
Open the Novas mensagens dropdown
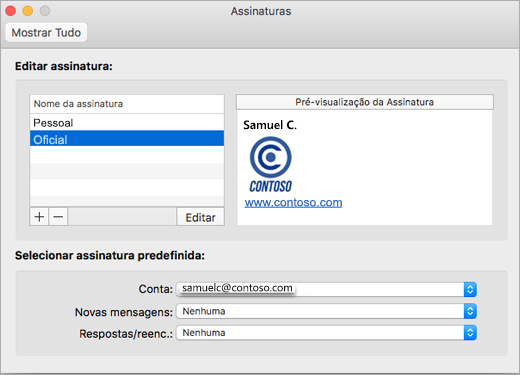tap(326, 311)
